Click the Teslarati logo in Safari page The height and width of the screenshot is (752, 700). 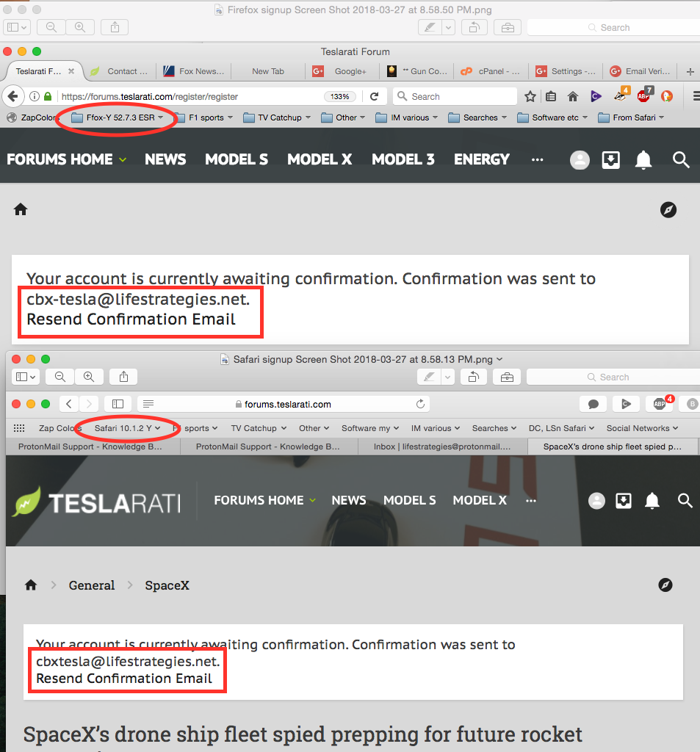pyautogui.click(x=98, y=502)
